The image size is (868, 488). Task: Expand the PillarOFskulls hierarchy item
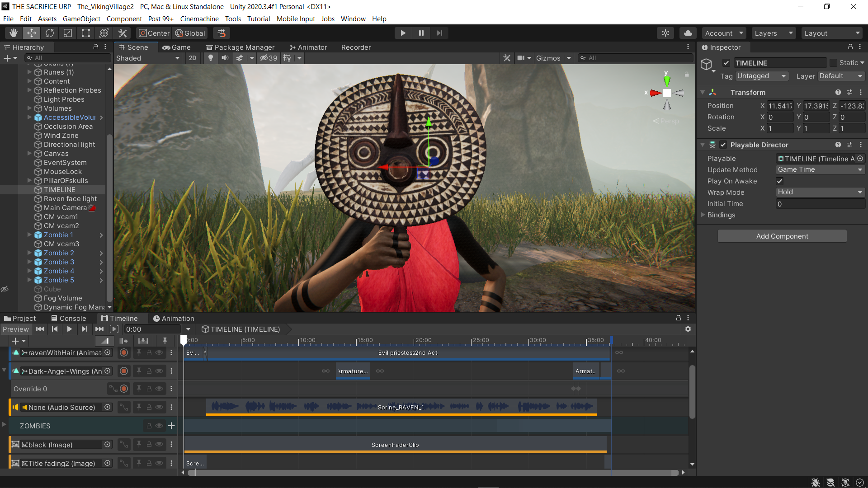coord(29,181)
